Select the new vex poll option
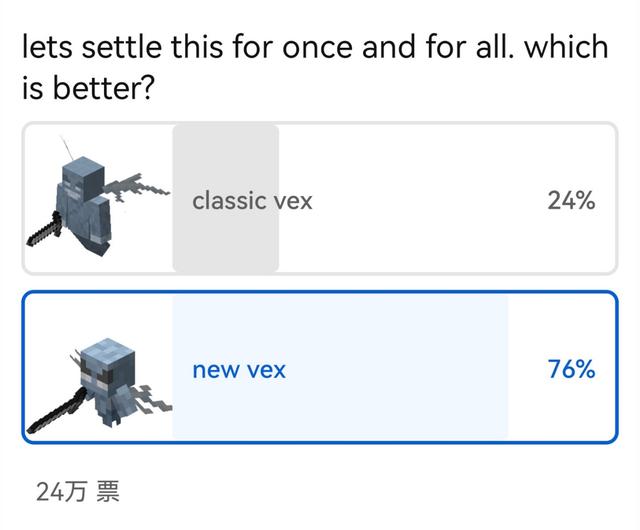The height and width of the screenshot is (530, 640). click(320, 367)
